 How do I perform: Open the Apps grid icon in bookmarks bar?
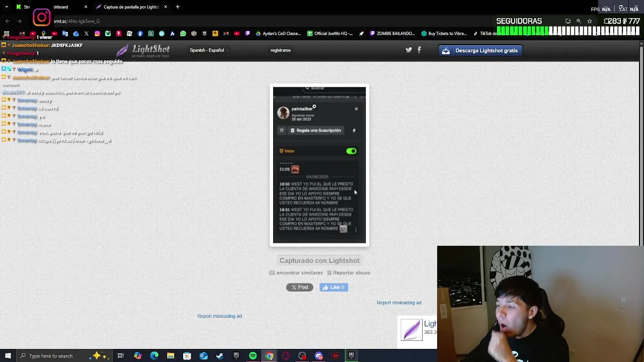tap(7, 34)
